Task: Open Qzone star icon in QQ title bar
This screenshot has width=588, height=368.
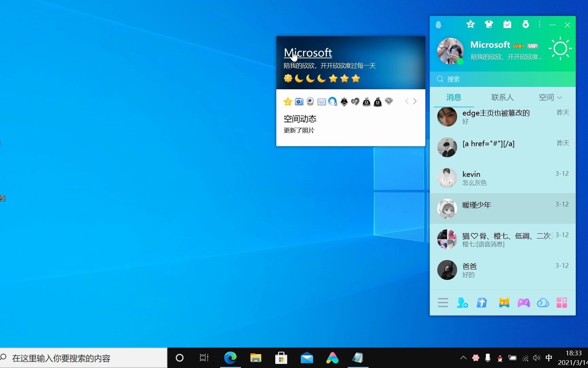Action: pos(471,24)
